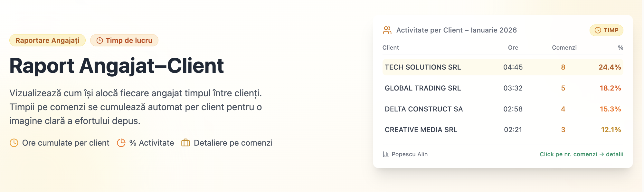Open order count 4 for DELTA CONSTRUCT SA
644x192 pixels.
coord(563,109)
